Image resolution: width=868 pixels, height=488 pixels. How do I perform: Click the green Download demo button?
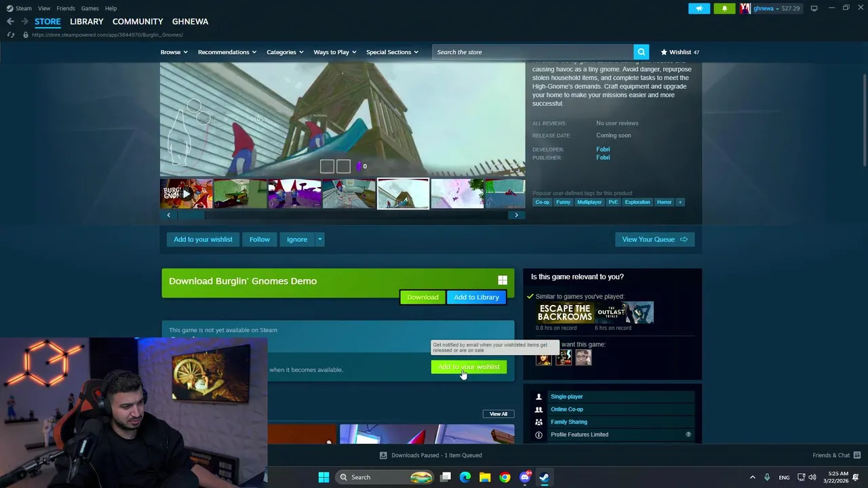click(x=422, y=297)
